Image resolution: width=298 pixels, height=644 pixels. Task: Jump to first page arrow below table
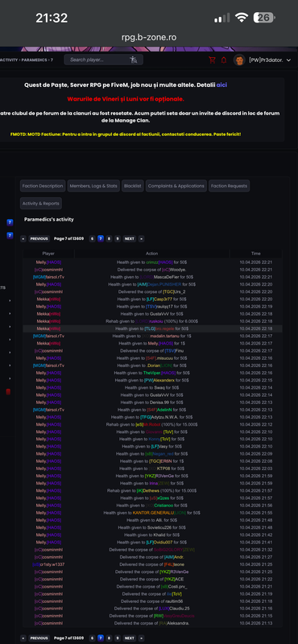point(23,638)
